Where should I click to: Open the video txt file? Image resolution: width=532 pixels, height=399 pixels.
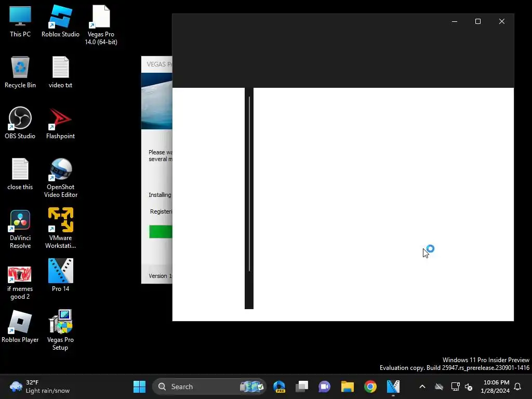[60, 73]
